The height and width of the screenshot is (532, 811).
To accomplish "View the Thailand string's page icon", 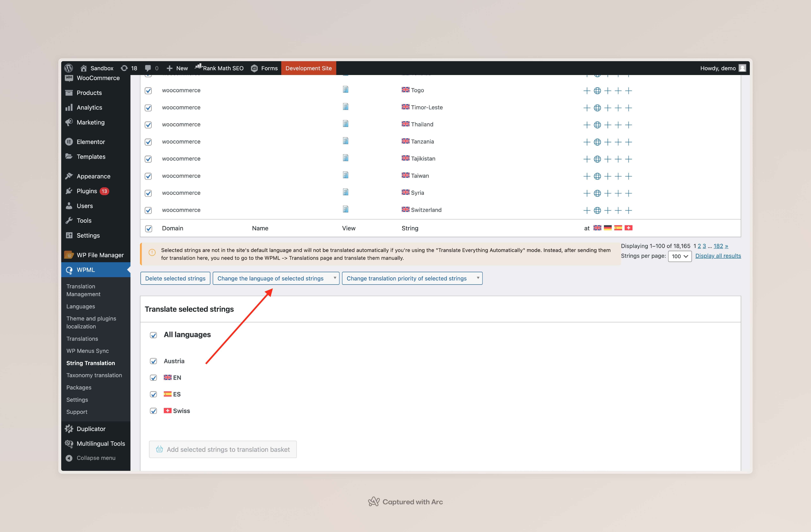I will pyautogui.click(x=345, y=124).
